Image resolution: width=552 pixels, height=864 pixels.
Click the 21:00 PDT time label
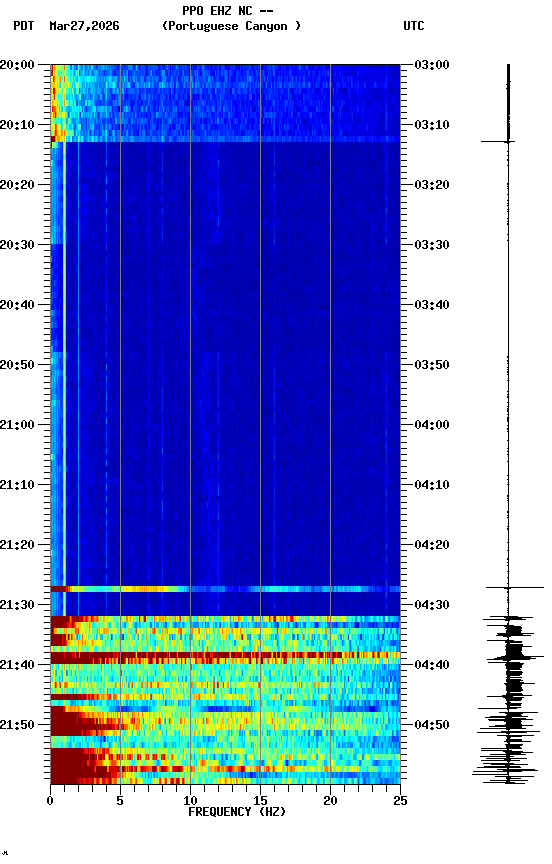pos(17,425)
